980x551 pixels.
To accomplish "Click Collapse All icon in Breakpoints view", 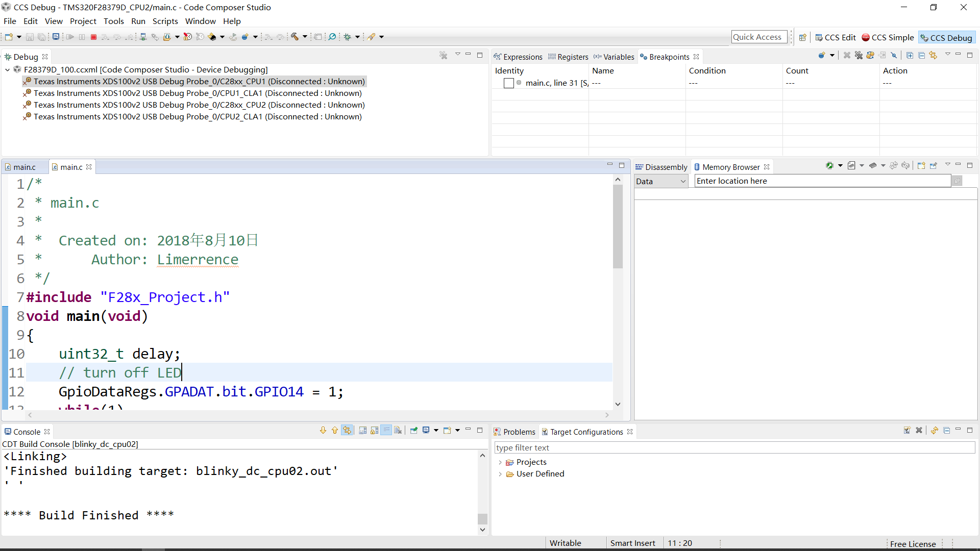I will pos(921,55).
